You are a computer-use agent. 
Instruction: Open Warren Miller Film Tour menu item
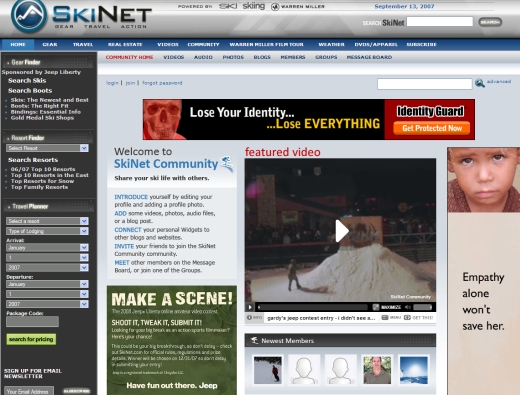click(266, 44)
